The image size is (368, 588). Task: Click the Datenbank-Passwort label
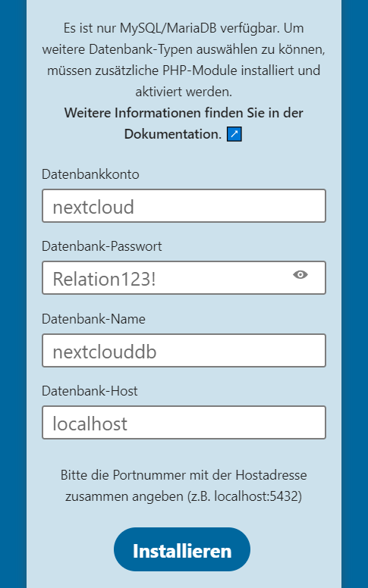point(102,246)
